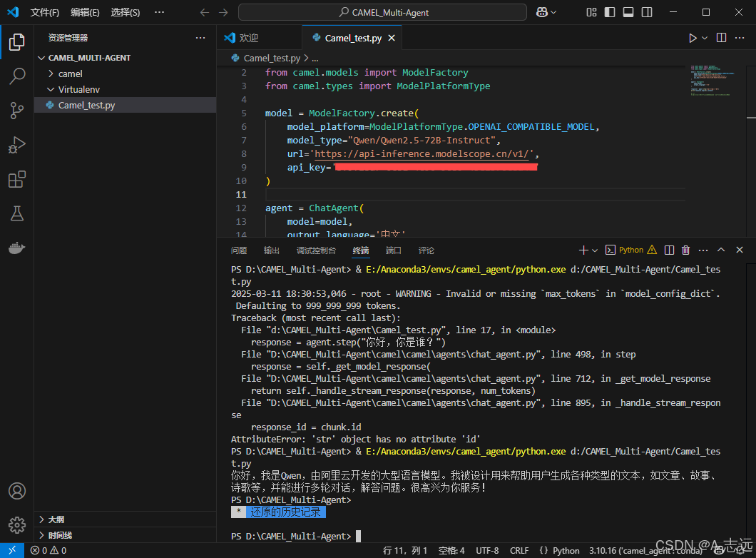Click Camel_test.py in breadcrumb path
The height and width of the screenshot is (558, 756).
tap(272, 59)
